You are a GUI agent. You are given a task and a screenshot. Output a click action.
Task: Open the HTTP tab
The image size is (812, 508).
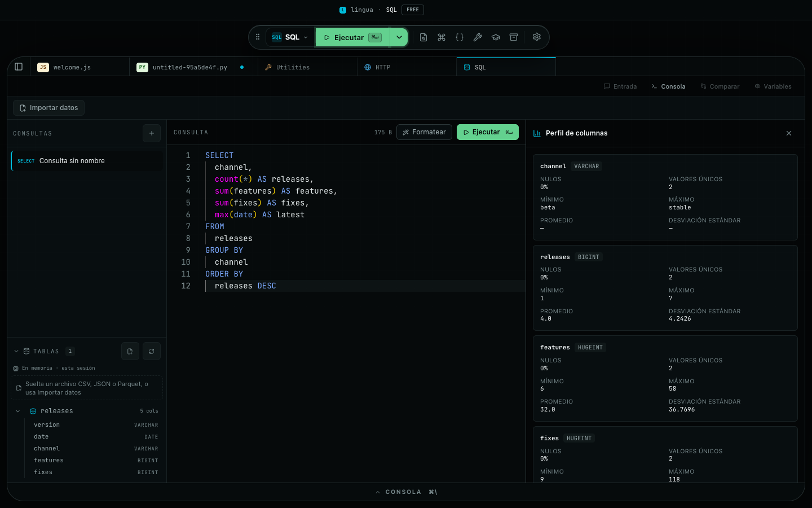click(x=407, y=67)
